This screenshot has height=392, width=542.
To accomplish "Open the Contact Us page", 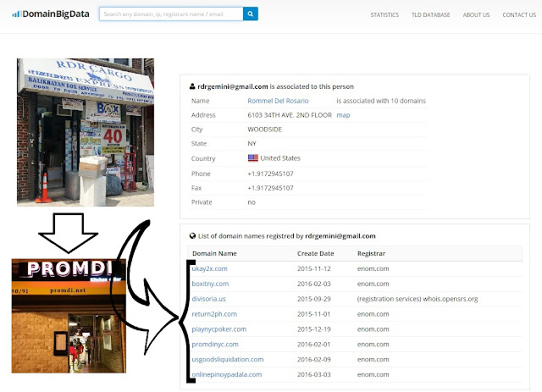I will [519, 15].
